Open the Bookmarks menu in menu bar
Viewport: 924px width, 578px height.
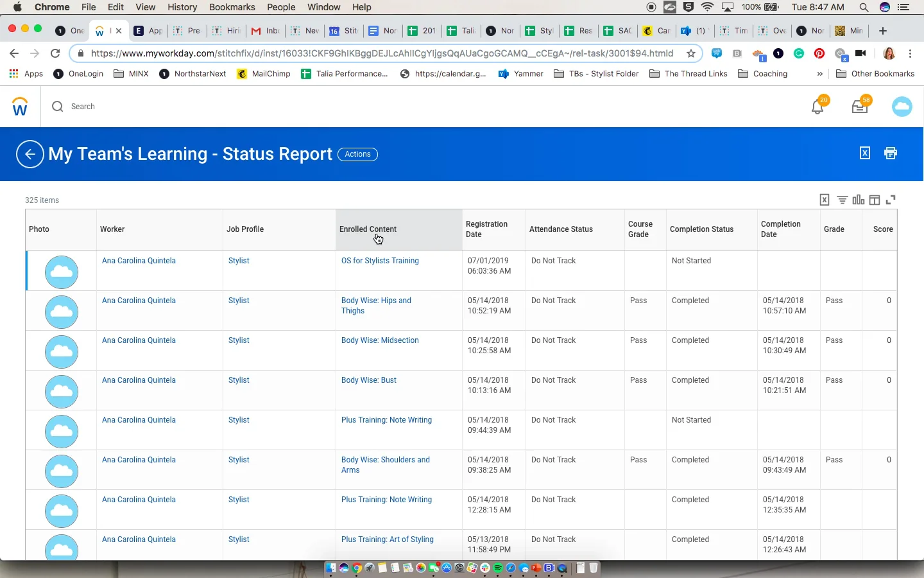232,7
